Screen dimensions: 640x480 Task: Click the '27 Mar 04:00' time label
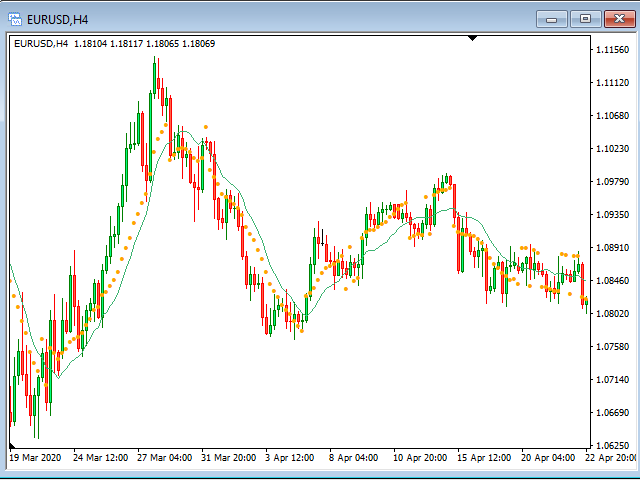pyautogui.click(x=164, y=458)
